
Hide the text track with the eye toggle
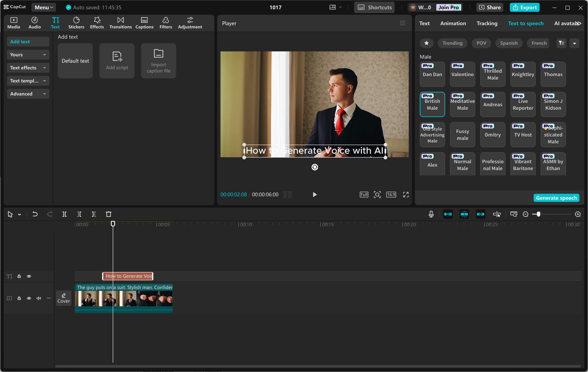29,276
